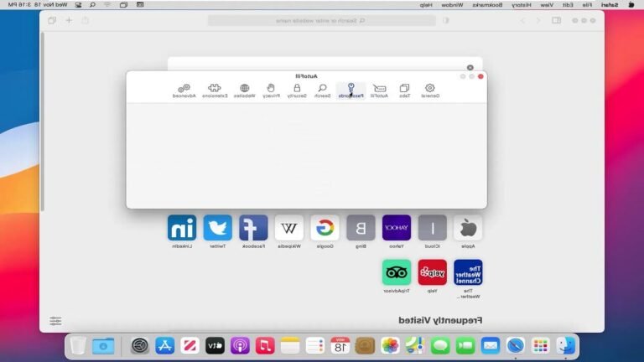Open the Safari tab overview button
This screenshot has height=362, width=644.
tap(52, 20)
